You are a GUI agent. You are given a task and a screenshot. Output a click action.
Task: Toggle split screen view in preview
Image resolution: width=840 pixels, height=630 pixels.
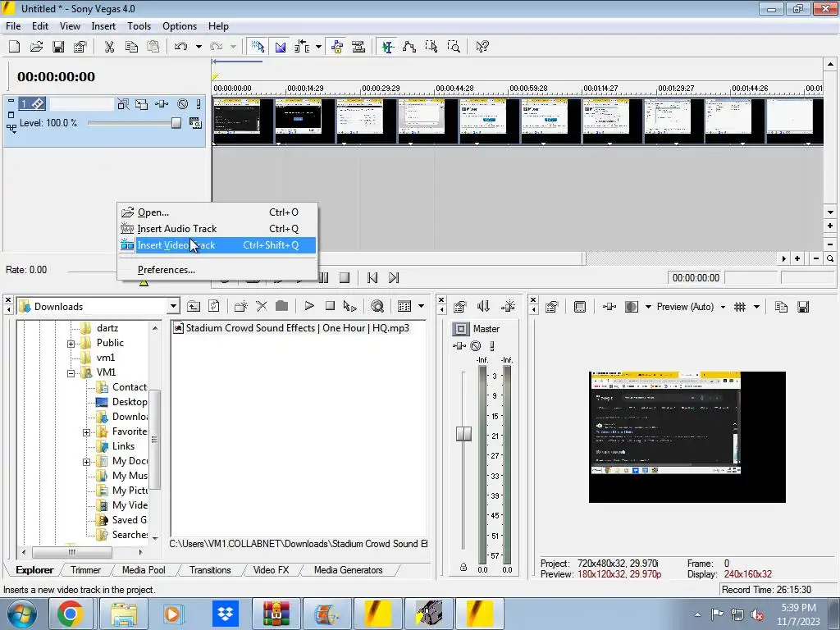(632, 307)
